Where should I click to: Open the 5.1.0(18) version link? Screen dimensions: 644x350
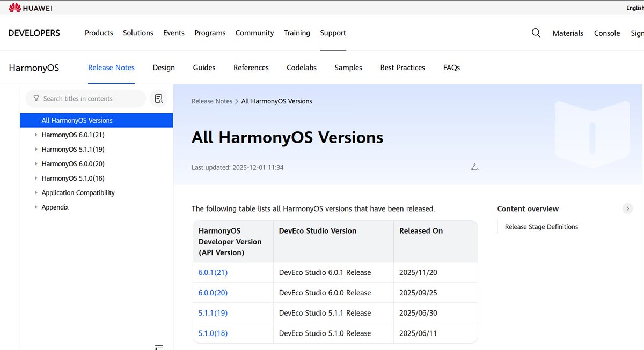pos(213,333)
